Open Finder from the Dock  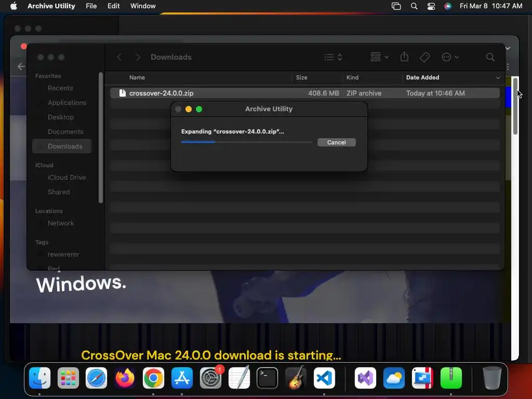(x=39, y=378)
